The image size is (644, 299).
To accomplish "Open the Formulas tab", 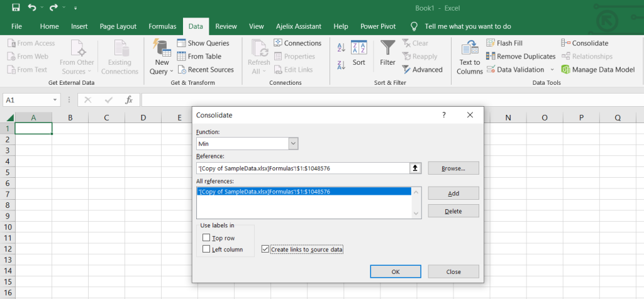I will (162, 26).
